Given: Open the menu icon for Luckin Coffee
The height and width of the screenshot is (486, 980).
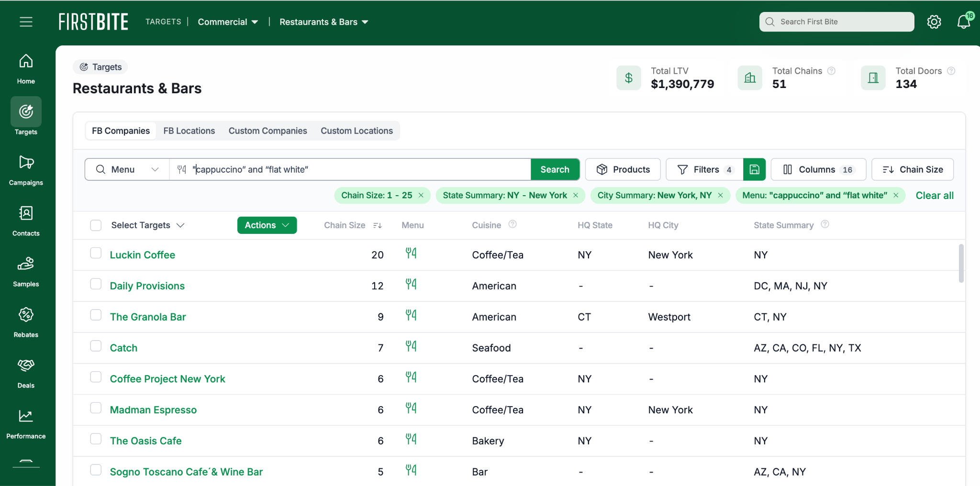Looking at the screenshot, I should coord(411,253).
